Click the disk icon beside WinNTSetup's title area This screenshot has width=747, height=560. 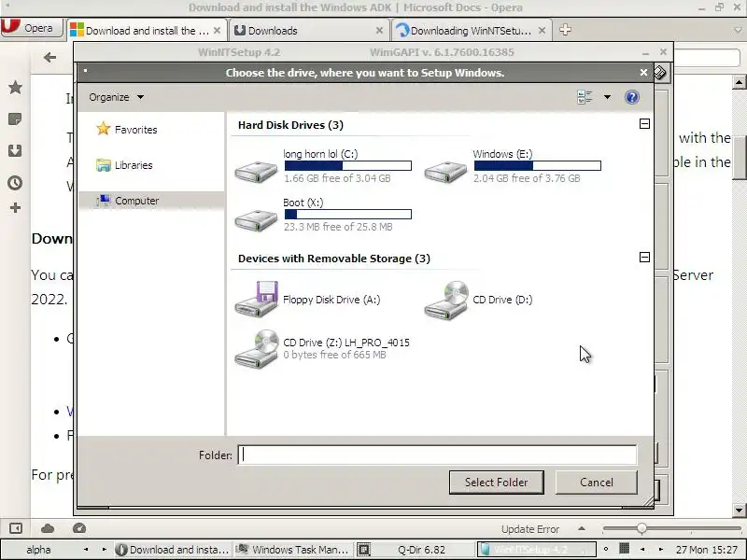pos(660,73)
